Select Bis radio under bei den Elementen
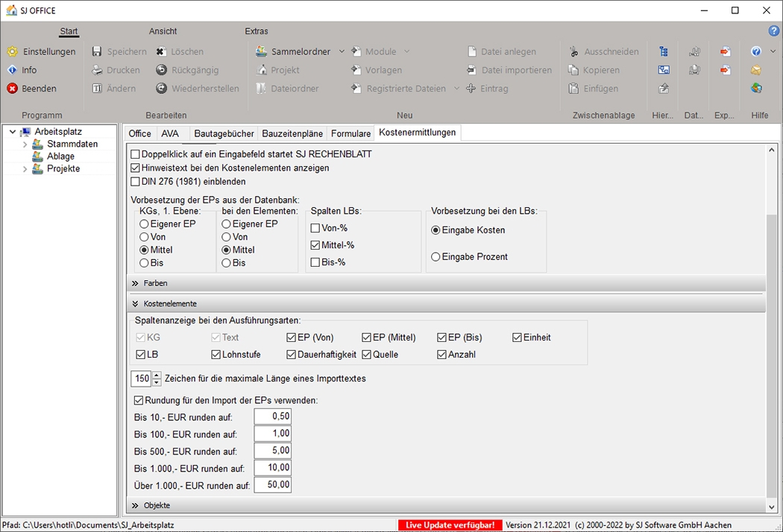 [x=226, y=263]
